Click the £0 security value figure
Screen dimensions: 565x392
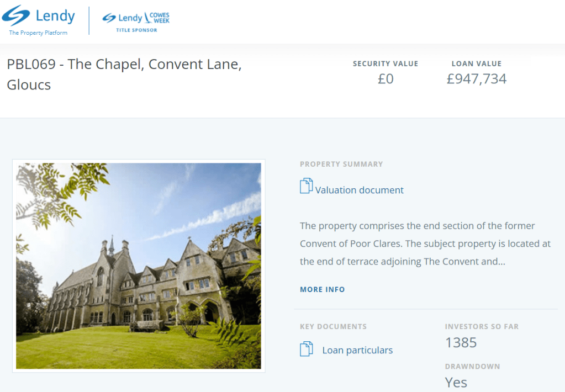tap(386, 79)
